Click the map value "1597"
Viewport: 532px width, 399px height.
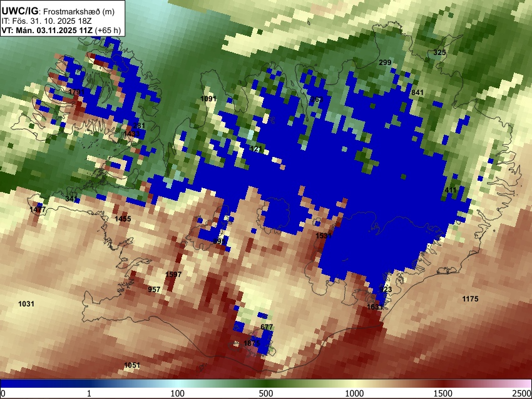pyautogui.click(x=173, y=275)
